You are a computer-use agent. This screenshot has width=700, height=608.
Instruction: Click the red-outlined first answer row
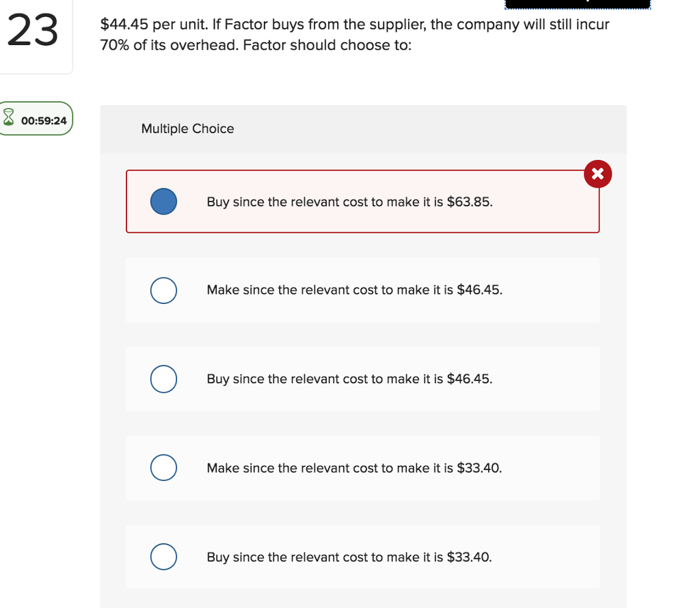(x=362, y=202)
